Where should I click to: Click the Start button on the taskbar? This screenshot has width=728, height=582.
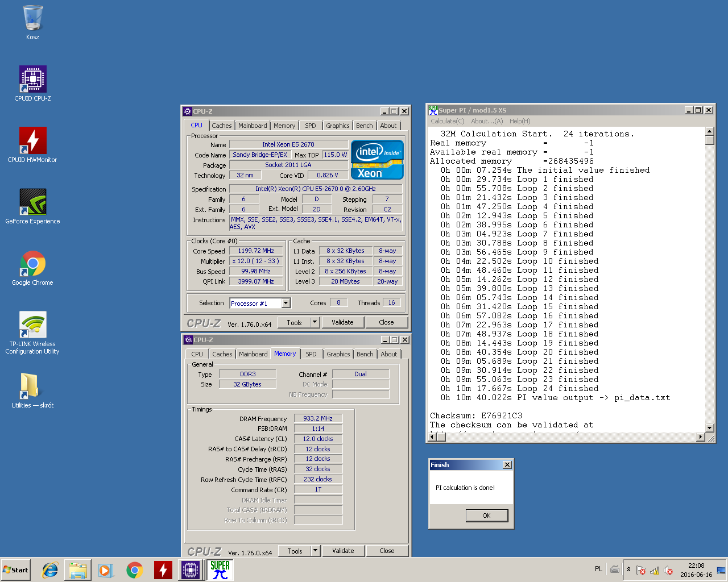16,570
